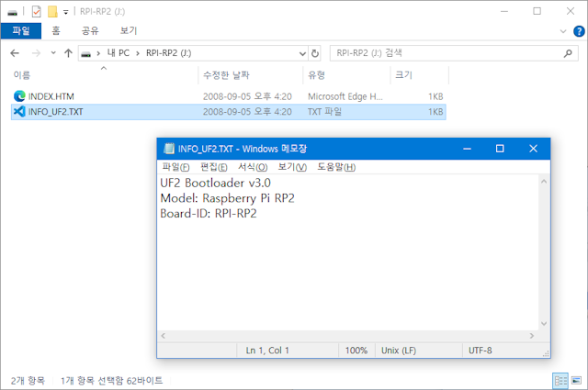Viewport: 588px width, 390px height.
Task: Open Notepad 보기(V) menu
Action: coord(292,167)
